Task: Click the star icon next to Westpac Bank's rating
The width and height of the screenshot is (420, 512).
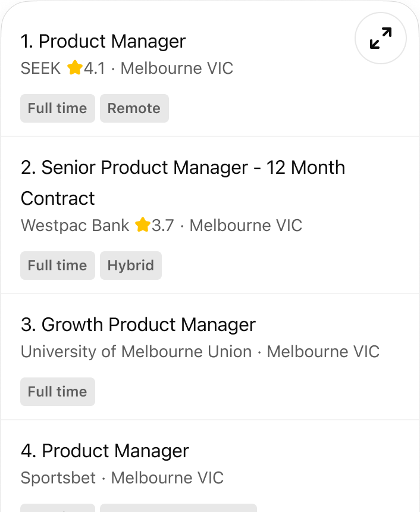Action: [x=142, y=225]
